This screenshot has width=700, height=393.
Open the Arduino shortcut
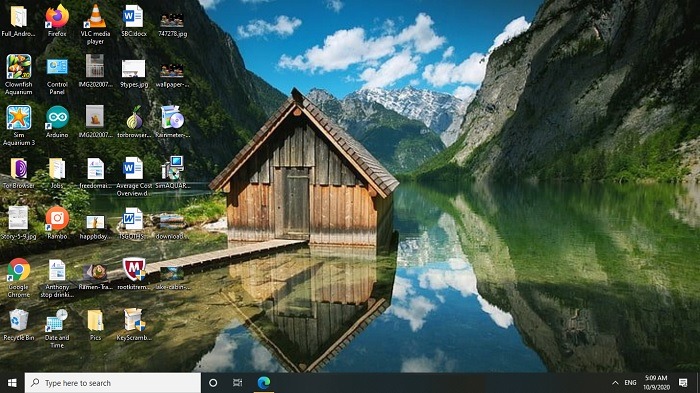[57, 121]
